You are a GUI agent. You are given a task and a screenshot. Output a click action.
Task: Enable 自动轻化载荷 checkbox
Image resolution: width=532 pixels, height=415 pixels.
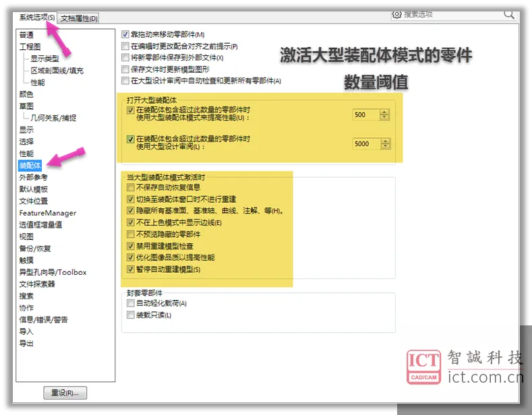tap(130, 303)
